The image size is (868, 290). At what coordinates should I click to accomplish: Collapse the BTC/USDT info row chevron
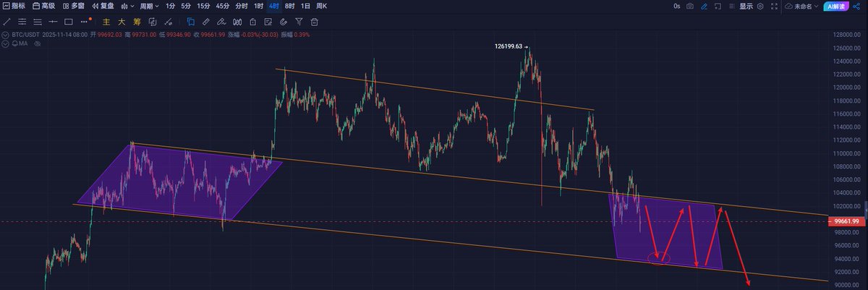click(x=5, y=35)
